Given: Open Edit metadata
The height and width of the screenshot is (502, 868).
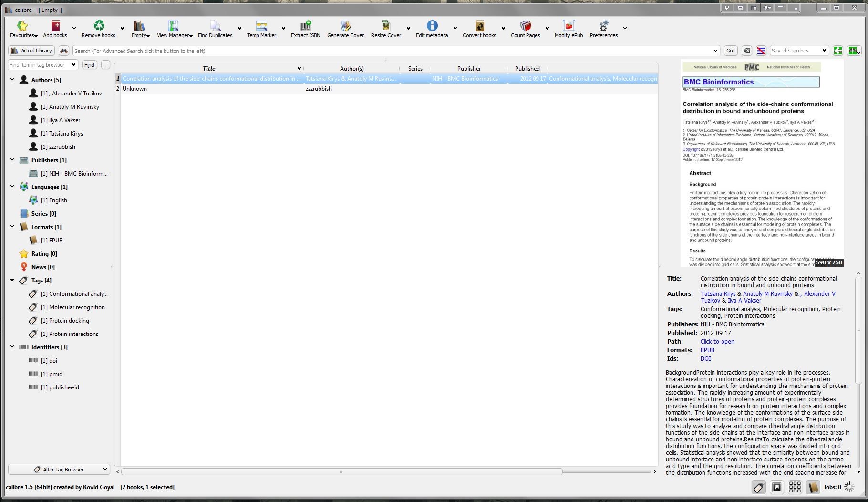Looking at the screenshot, I should [x=432, y=29].
